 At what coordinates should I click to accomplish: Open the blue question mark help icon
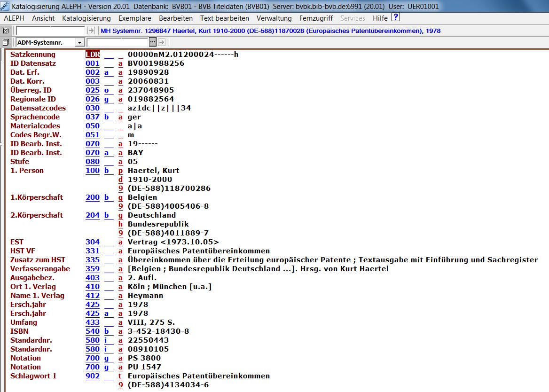pos(396,18)
